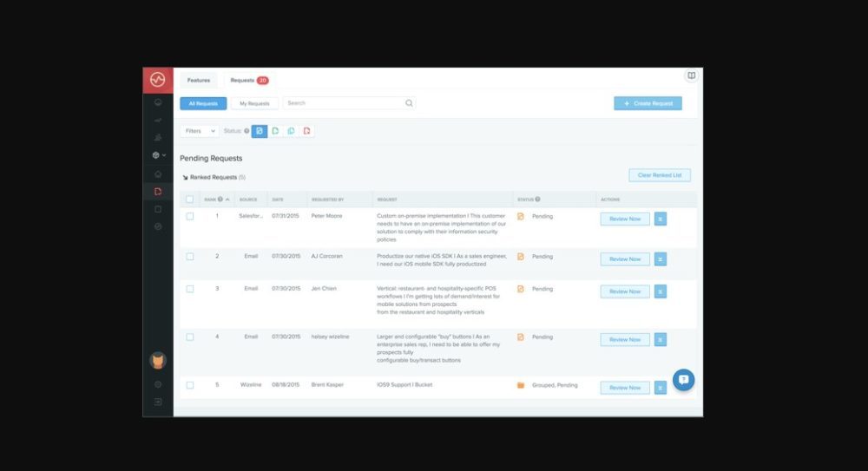Click the green document status filter icon
This screenshot has height=471, width=868.
(274, 131)
